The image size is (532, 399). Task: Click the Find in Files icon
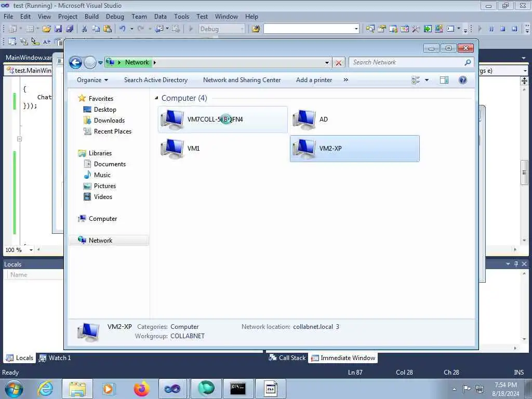[256, 29]
